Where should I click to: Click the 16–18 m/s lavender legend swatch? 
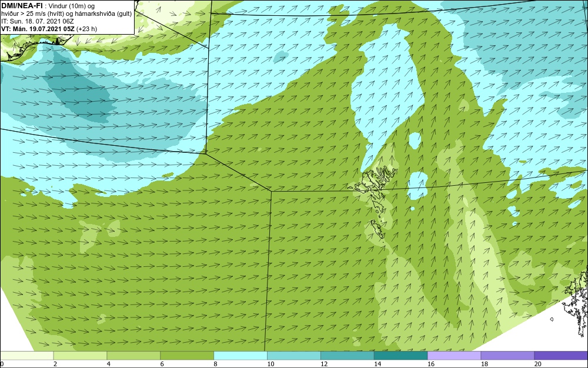click(x=454, y=356)
